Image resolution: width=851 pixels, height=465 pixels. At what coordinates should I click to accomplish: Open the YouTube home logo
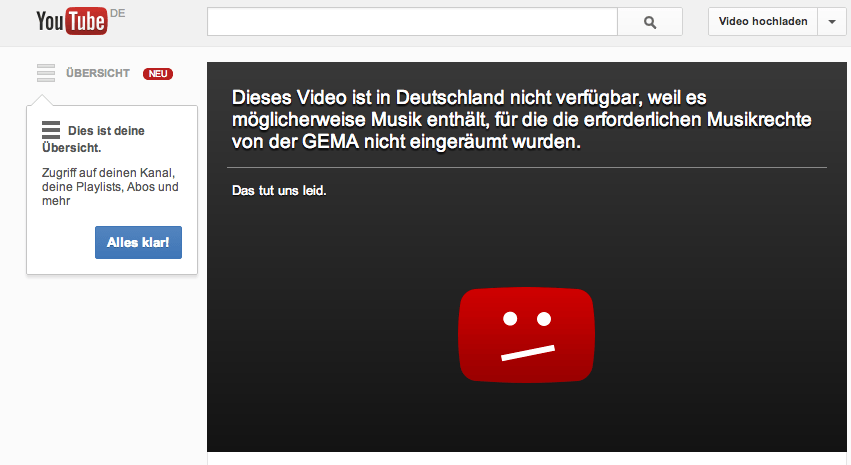71,21
